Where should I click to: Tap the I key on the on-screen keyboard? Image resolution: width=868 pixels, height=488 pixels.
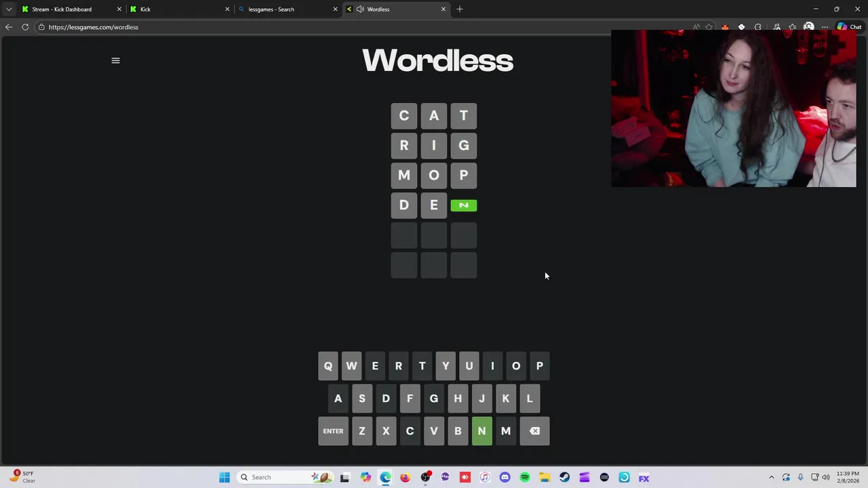492,366
